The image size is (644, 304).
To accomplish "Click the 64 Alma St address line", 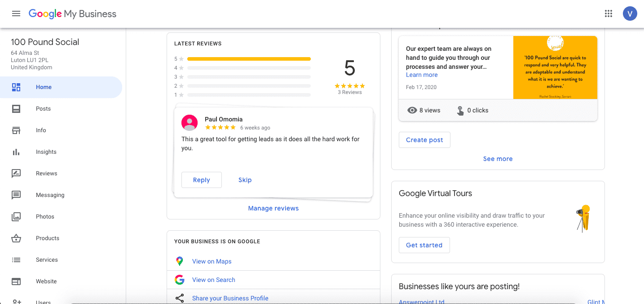I will [25, 53].
